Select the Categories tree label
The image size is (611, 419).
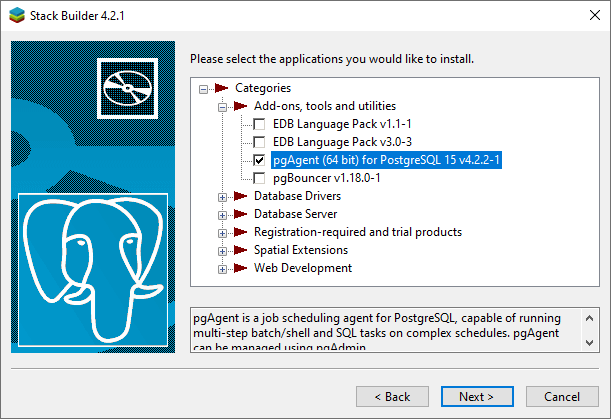[263, 88]
